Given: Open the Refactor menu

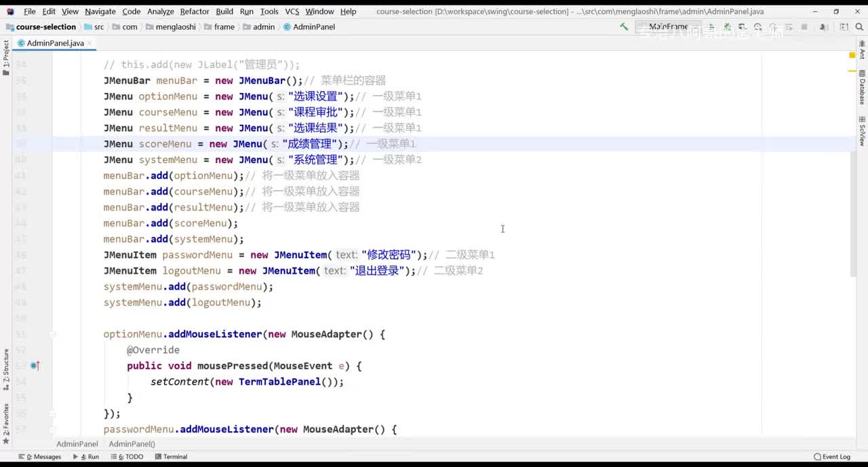Looking at the screenshot, I should pos(195,12).
